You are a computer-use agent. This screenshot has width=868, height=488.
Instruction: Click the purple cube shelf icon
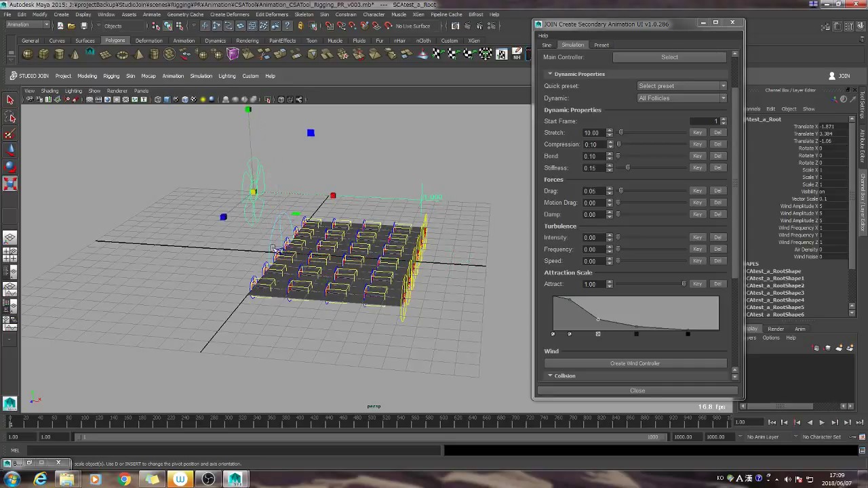(x=233, y=54)
